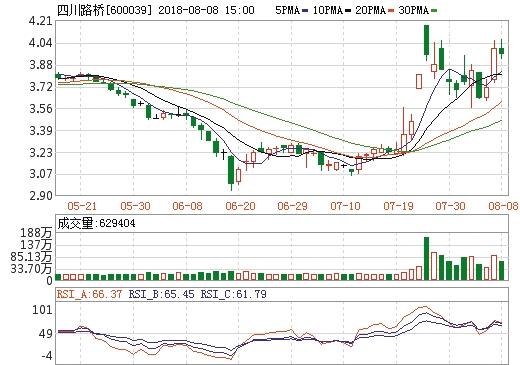Screen dimensions: 520x365
Task: Select the 05-30 date label
Action: click(135, 206)
